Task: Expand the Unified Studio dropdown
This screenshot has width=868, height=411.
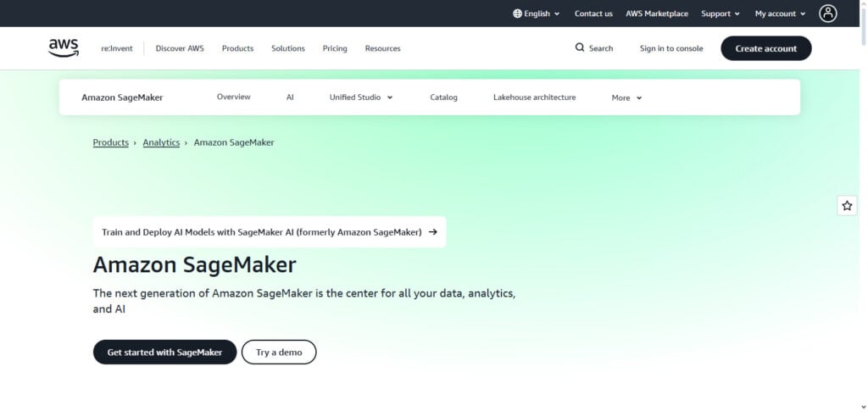Action: point(361,97)
